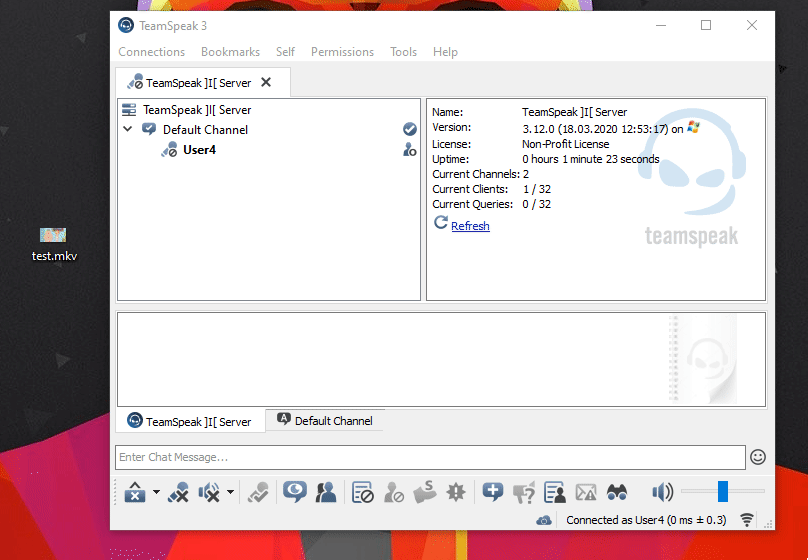Click the Current Queries value 0 / 32
808x560 pixels.
536,204
